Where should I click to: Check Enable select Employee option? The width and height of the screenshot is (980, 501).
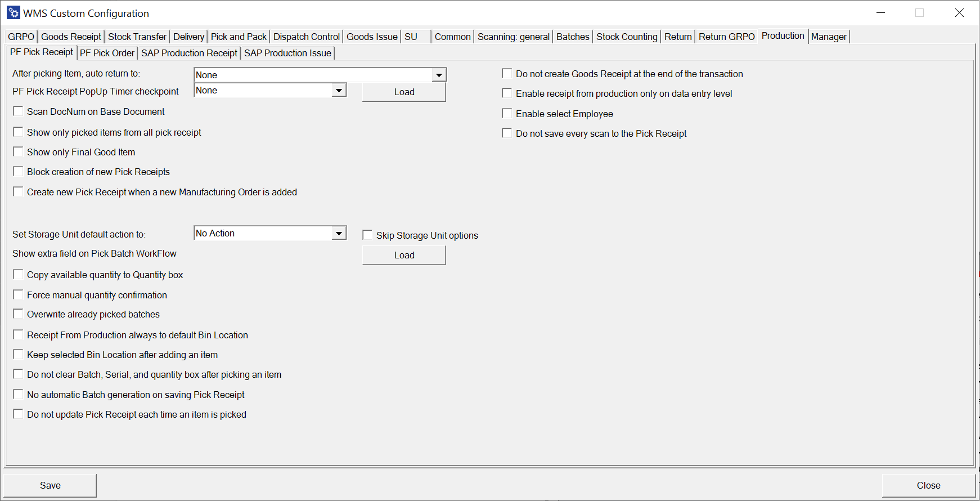[x=507, y=114]
